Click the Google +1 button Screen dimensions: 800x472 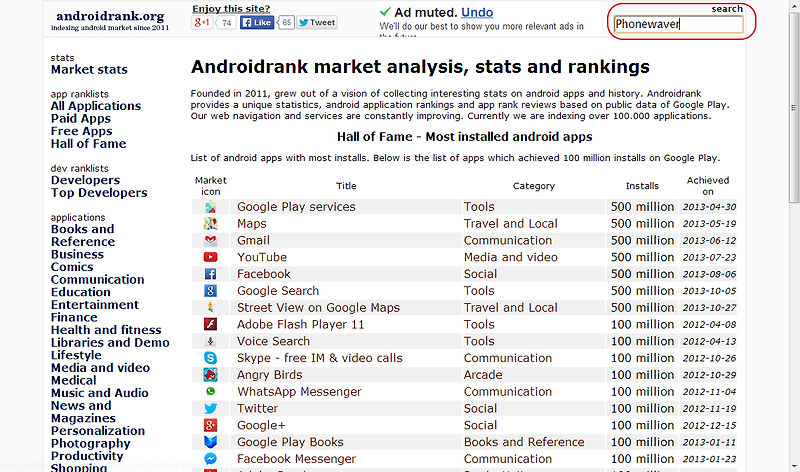point(202,22)
